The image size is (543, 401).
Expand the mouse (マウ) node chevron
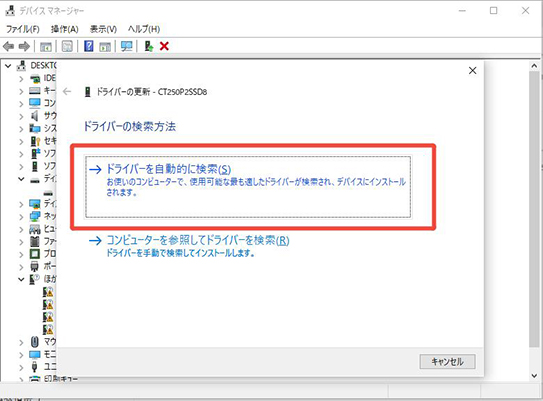(21, 342)
